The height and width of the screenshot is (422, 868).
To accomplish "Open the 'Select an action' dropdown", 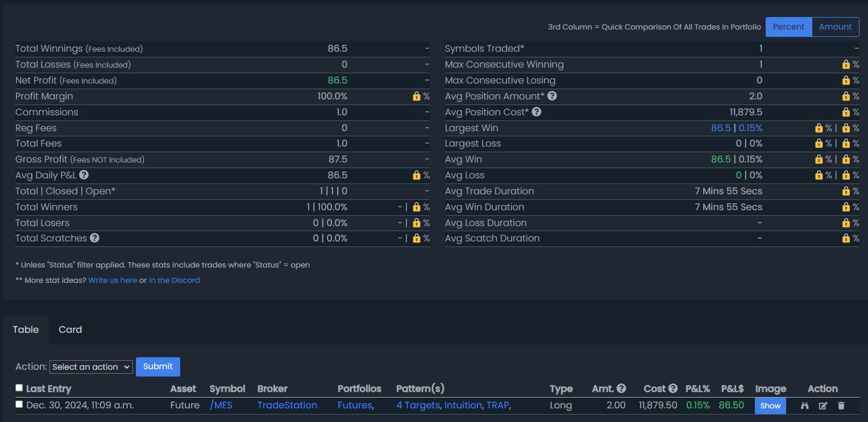I will click(x=91, y=367).
